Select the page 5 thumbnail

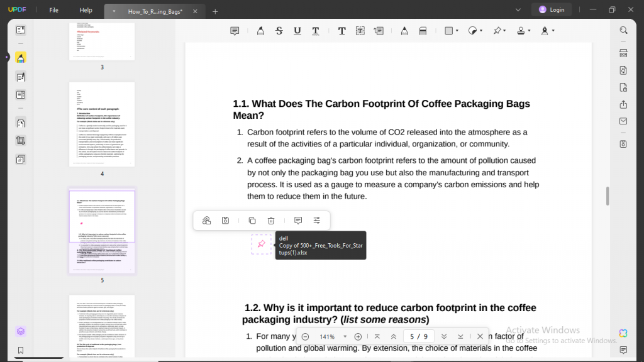click(102, 232)
